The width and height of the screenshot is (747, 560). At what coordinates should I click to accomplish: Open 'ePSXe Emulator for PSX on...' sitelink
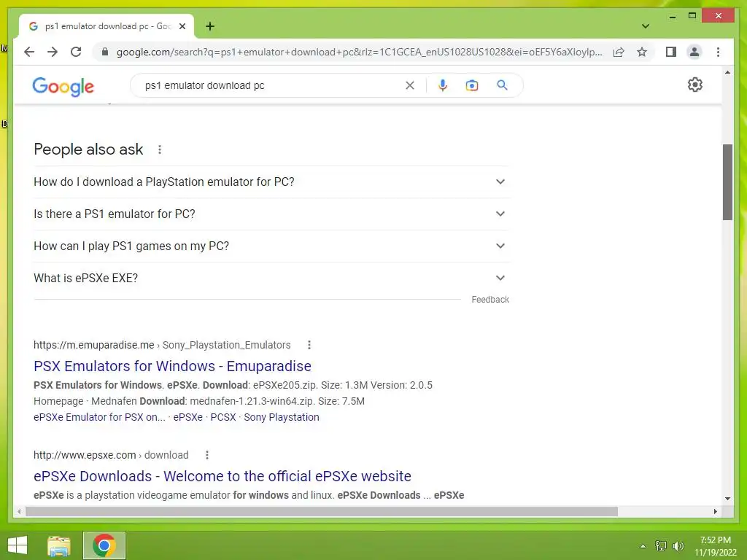pos(99,417)
